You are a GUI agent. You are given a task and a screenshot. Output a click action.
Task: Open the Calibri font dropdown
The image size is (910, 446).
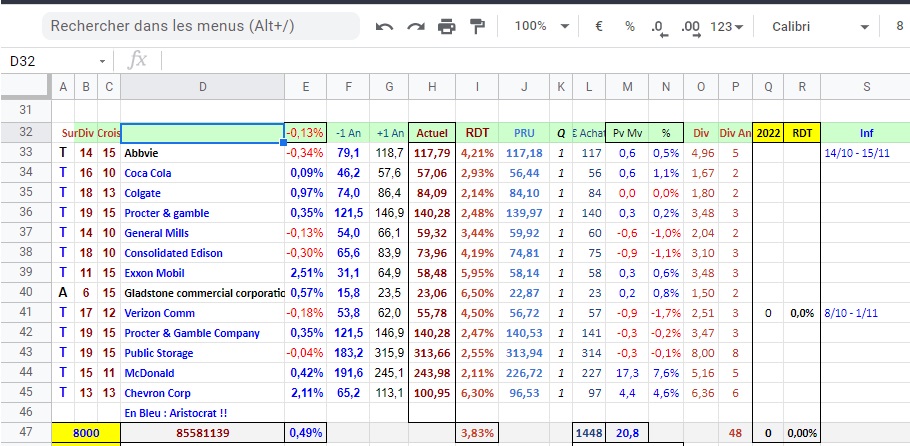(821, 26)
